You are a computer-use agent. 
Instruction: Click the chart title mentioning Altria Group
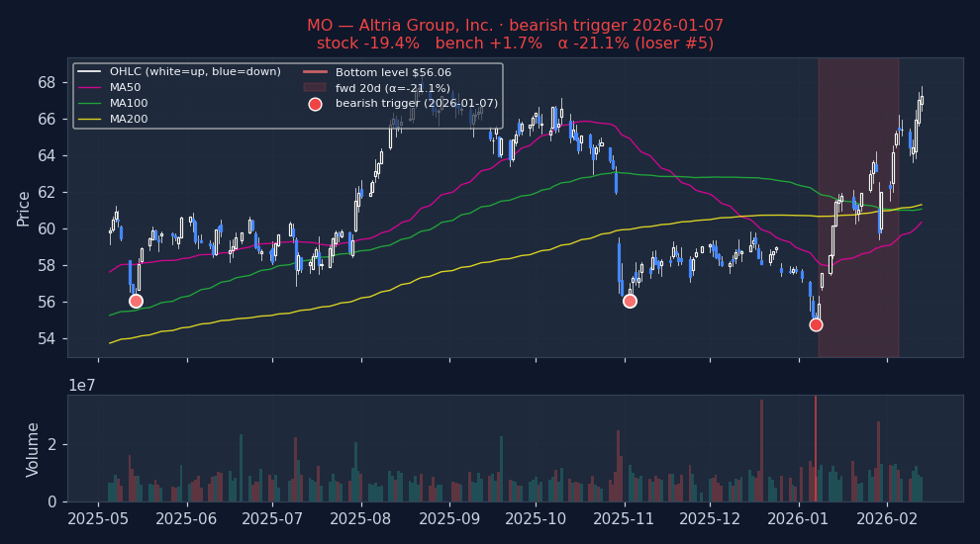click(515, 26)
